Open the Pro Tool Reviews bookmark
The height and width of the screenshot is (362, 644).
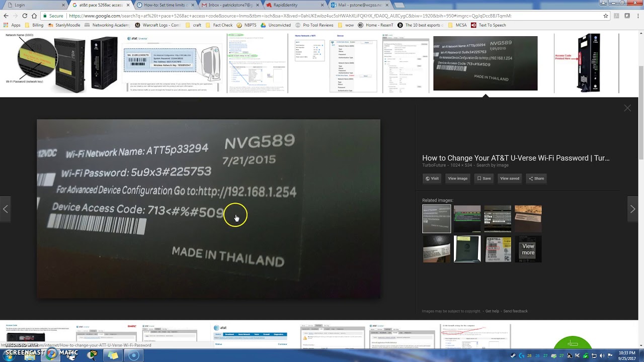point(314,25)
